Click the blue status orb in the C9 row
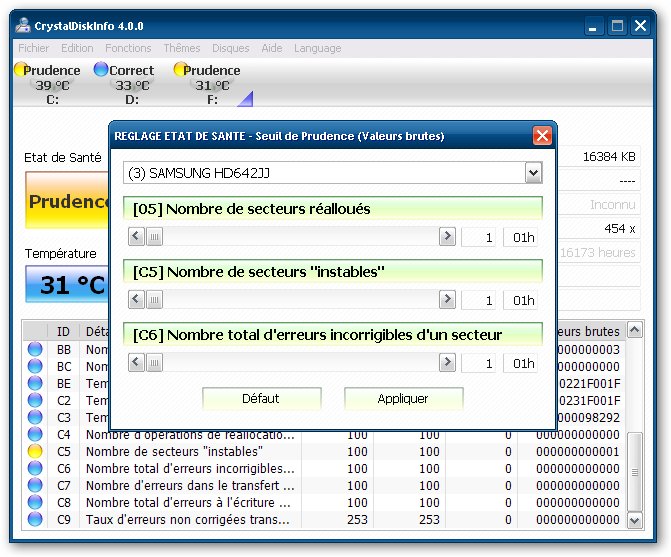Viewport: 671px width, 557px height. [x=36, y=520]
